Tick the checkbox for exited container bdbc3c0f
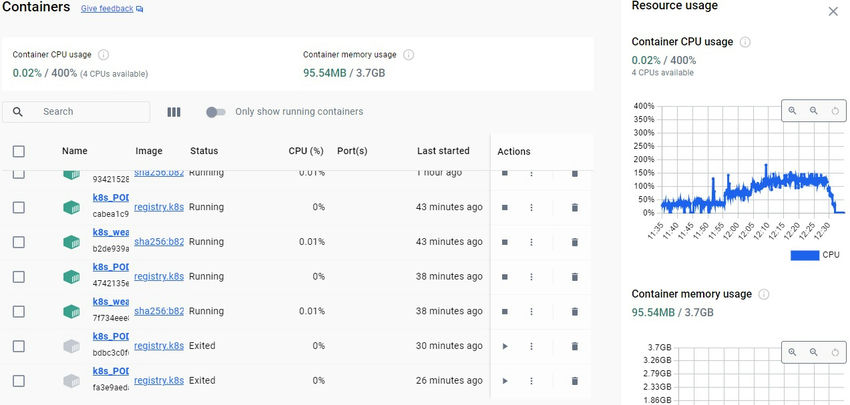This screenshot has width=850, height=405. [x=18, y=346]
